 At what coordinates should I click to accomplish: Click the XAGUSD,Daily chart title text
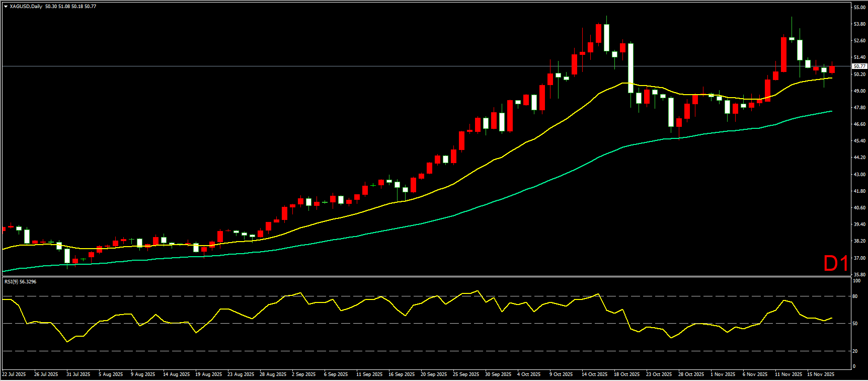click(x=26, y=7)
